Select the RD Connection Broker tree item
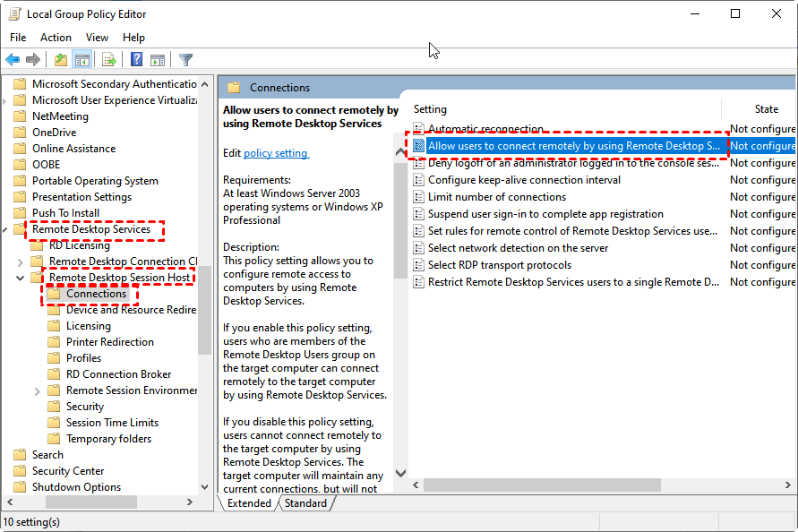The image size is (798, 532). (x=118, y=374)
